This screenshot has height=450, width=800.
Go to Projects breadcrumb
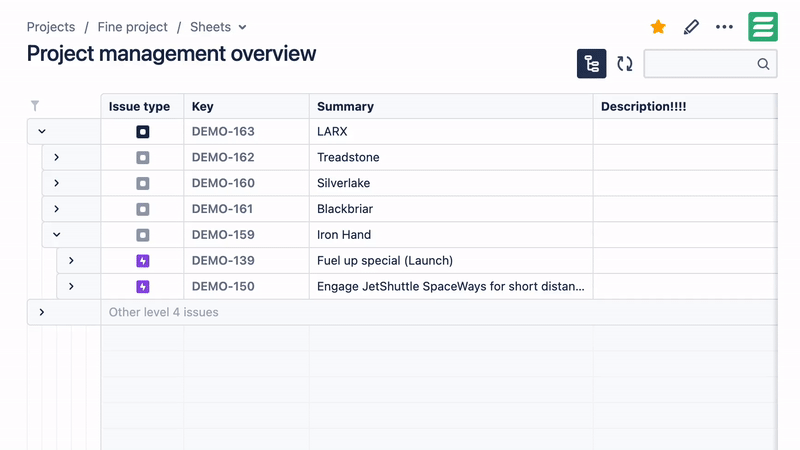click(x=51, y=27)
